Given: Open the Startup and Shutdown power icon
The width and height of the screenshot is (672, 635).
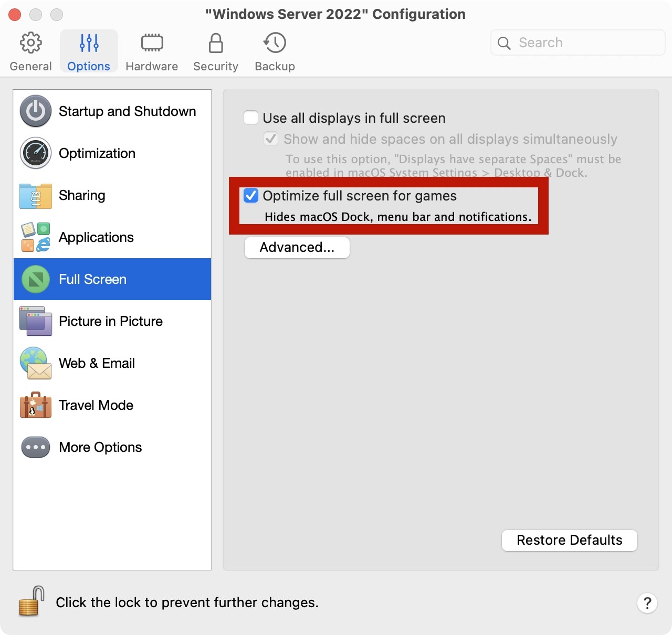Looking at the screenshot, I should (x=36, y=111).
